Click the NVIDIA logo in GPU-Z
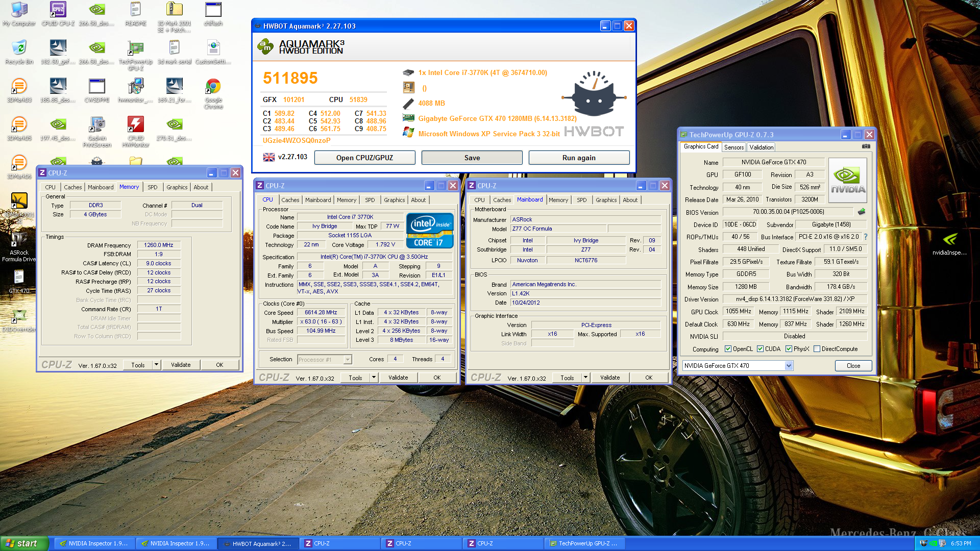The image size is (980, 551). pos(847,180)
